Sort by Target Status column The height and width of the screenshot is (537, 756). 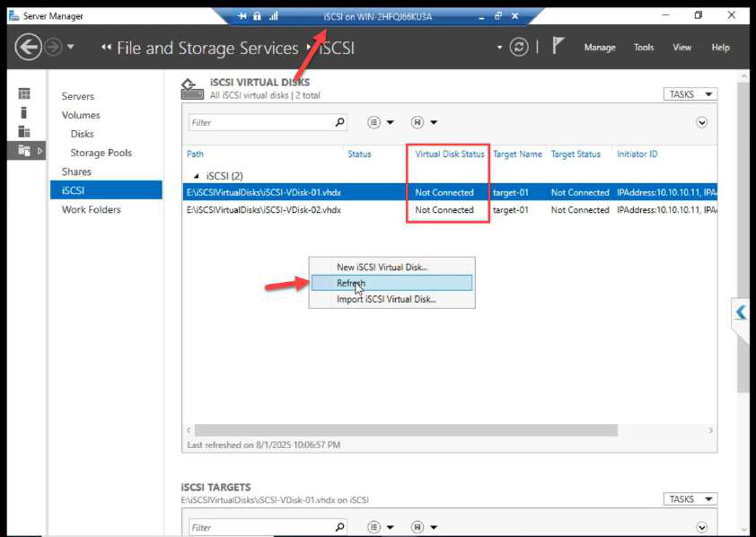tap(576, 154)
